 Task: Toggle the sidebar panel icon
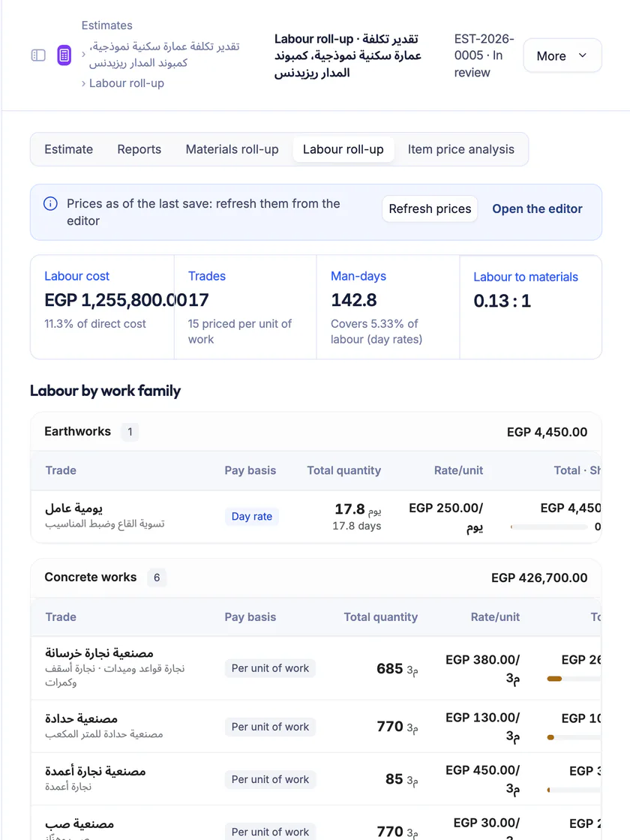[38, 55]
